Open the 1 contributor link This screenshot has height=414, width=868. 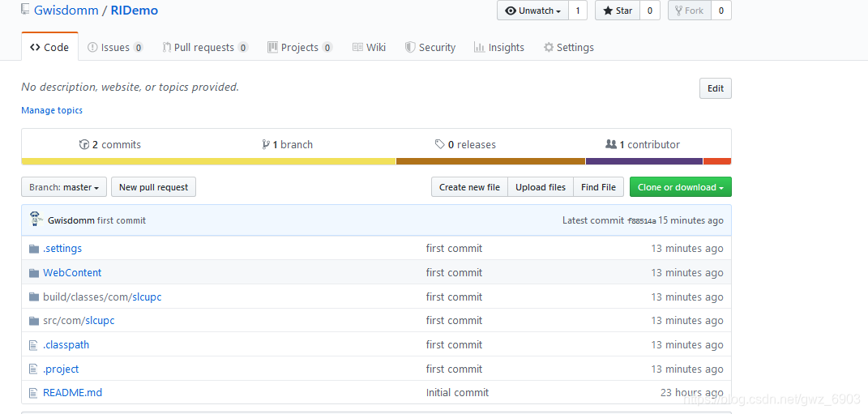643,144
